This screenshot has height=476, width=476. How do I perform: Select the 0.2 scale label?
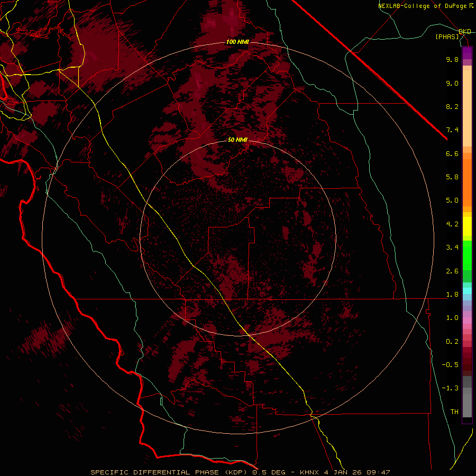tap(452, 342)
